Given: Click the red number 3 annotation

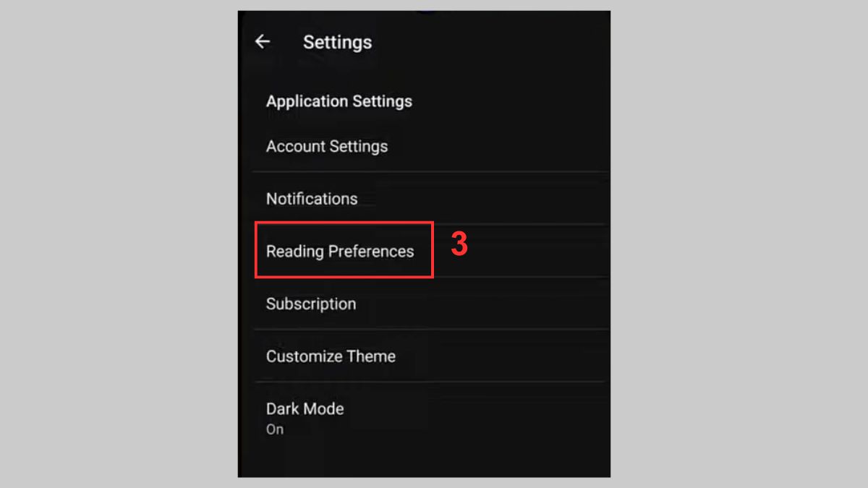Looking at the screenshot, I should [459, 246].
